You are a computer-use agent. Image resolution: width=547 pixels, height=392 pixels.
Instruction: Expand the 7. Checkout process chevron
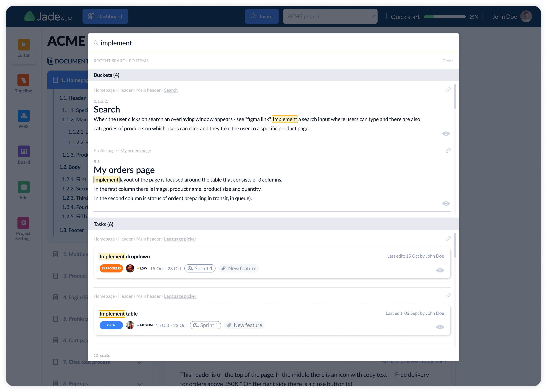click(139, 362)
